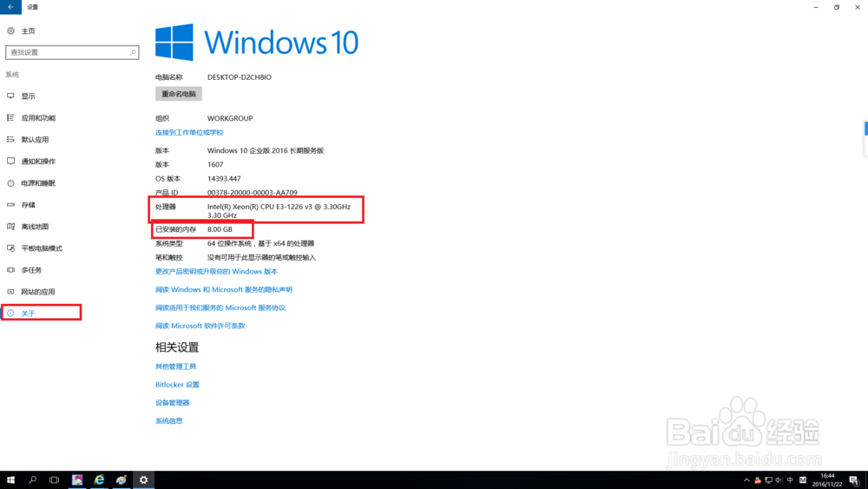The height and width of the screenshot is (489, 868).
Task: Open the 连接到工作单位或学校 link
Action: [189, 133]
